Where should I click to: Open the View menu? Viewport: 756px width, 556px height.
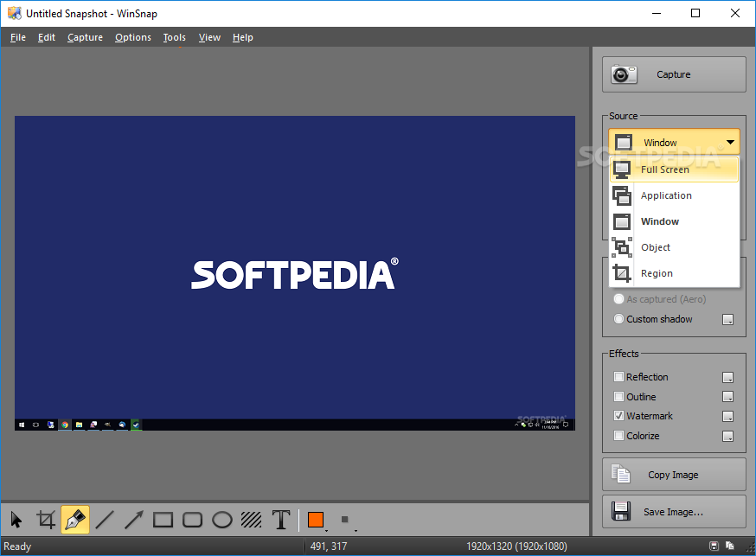point(209,37)
